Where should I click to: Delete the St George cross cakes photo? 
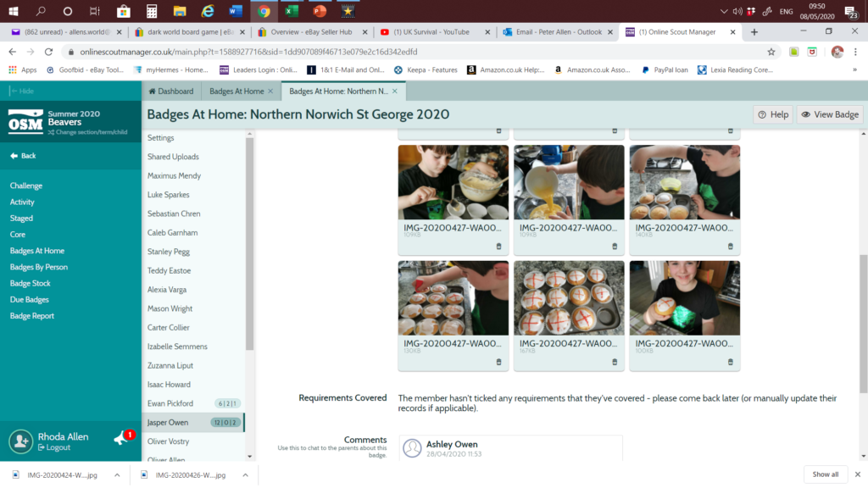tap(615, 362)
